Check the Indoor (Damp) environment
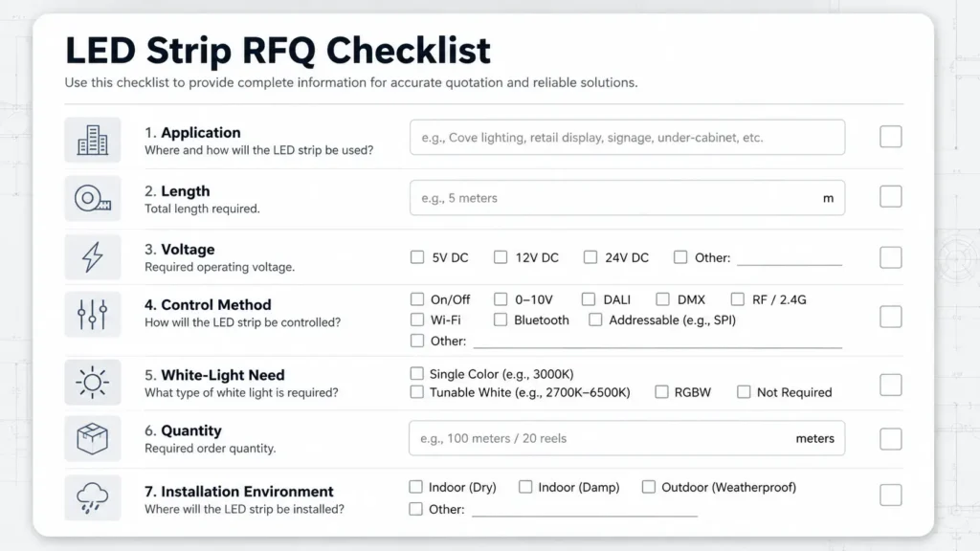980x551 pixels. (x=525, y=487)
